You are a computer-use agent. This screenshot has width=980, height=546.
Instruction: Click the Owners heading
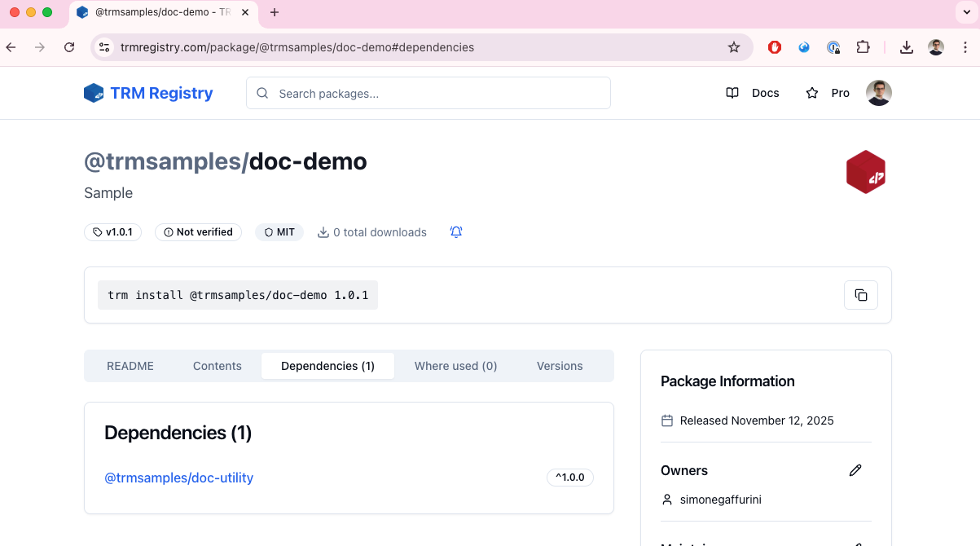[x=684, y=470]
